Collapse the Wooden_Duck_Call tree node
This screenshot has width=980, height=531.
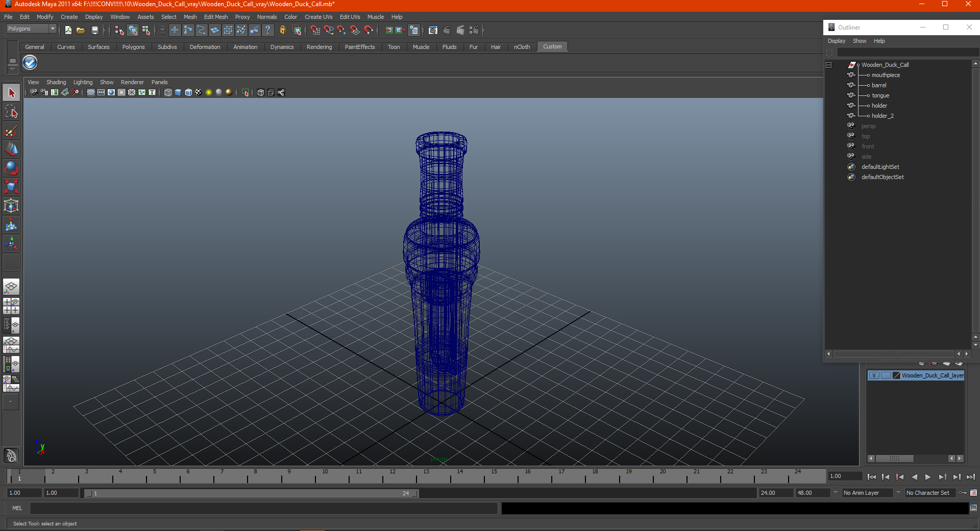(x=829, y=65)
